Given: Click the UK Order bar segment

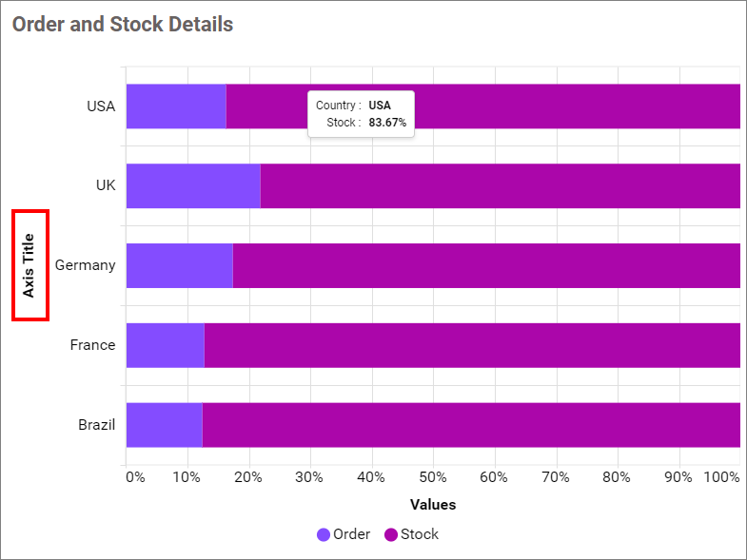Looking at the screenshot, I should point(193,186).
